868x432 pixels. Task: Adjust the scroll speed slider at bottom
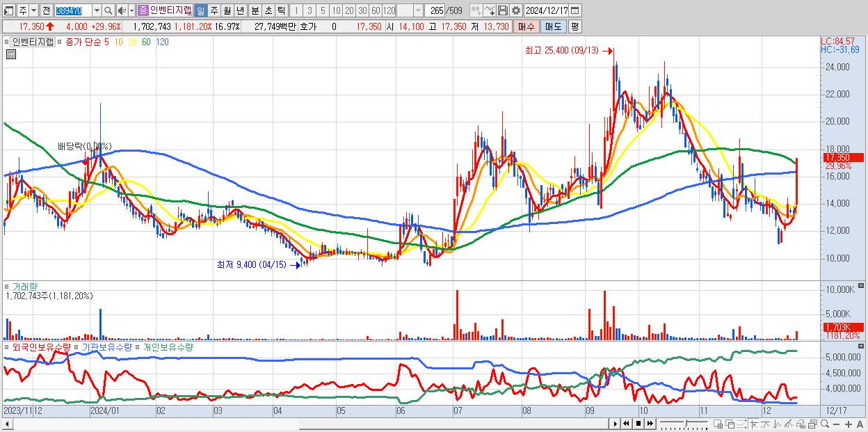[x=684, y=424]
